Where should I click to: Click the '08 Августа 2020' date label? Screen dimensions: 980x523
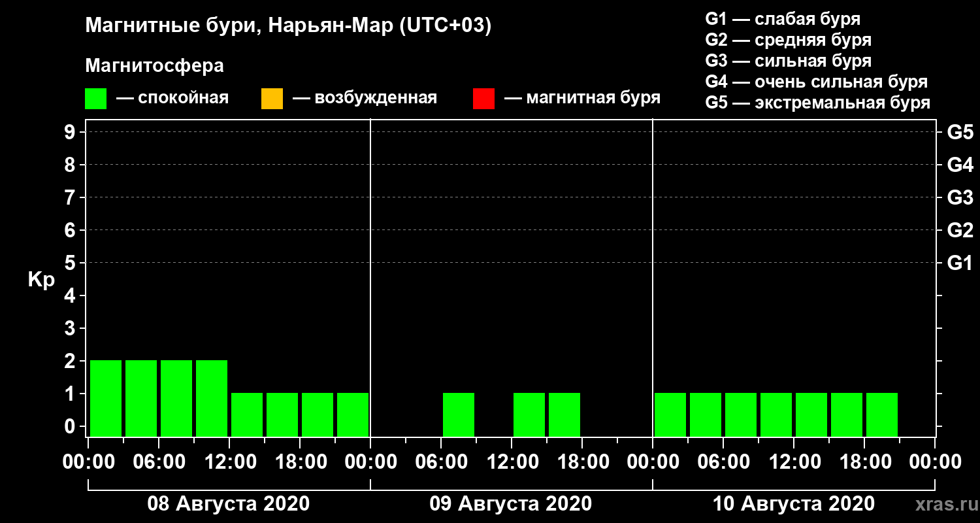(x=229, y=503)
